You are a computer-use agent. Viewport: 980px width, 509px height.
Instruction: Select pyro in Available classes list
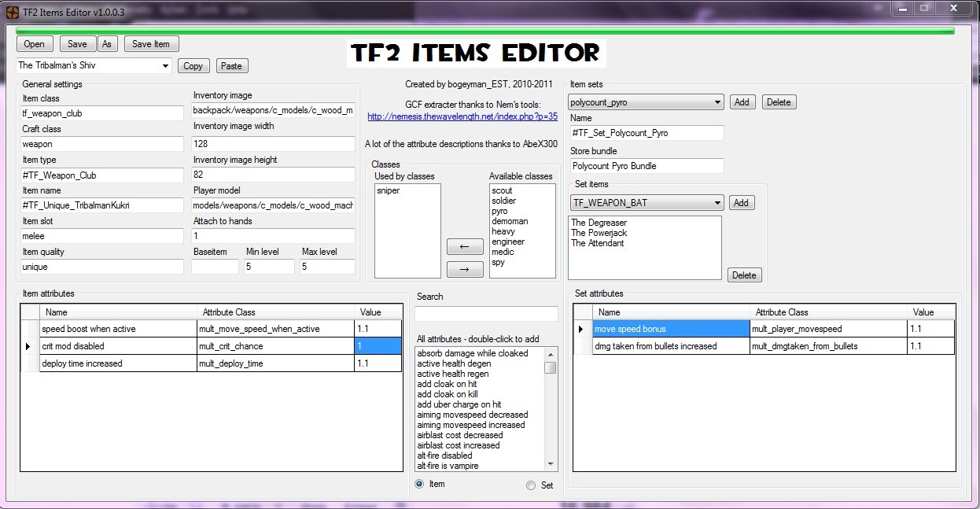click(x=499, y=211)
